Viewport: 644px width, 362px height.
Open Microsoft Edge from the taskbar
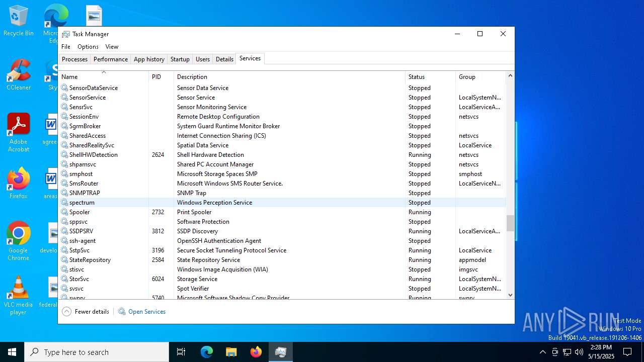pos(207,352)
